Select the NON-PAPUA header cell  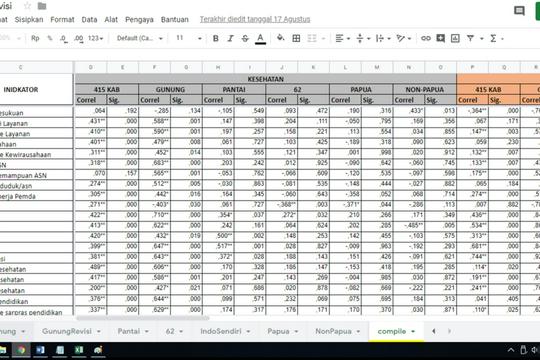coord(425,90)
